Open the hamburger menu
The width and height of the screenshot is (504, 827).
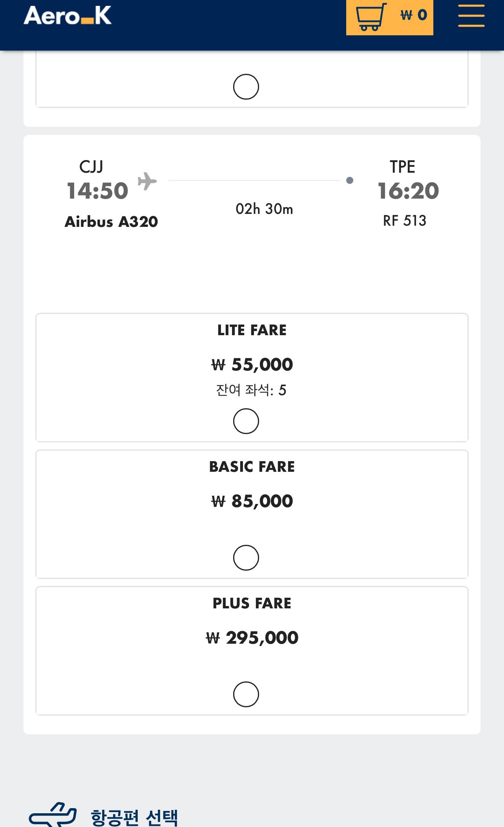coord(471,16)
